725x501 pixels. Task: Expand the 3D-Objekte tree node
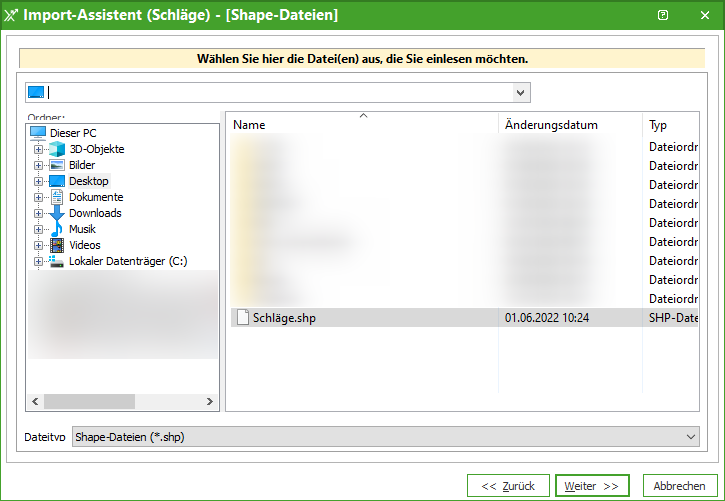[x=39, y=149]
